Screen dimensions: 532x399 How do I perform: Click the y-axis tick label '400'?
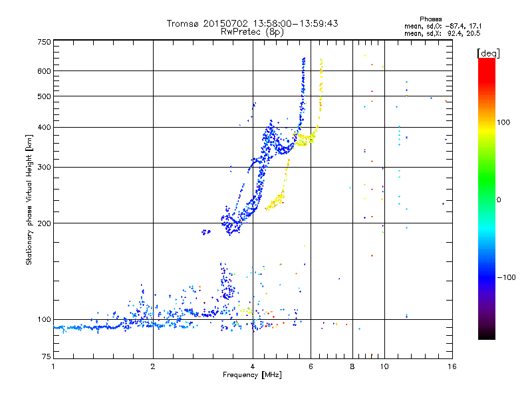click(x=44, y=128)
